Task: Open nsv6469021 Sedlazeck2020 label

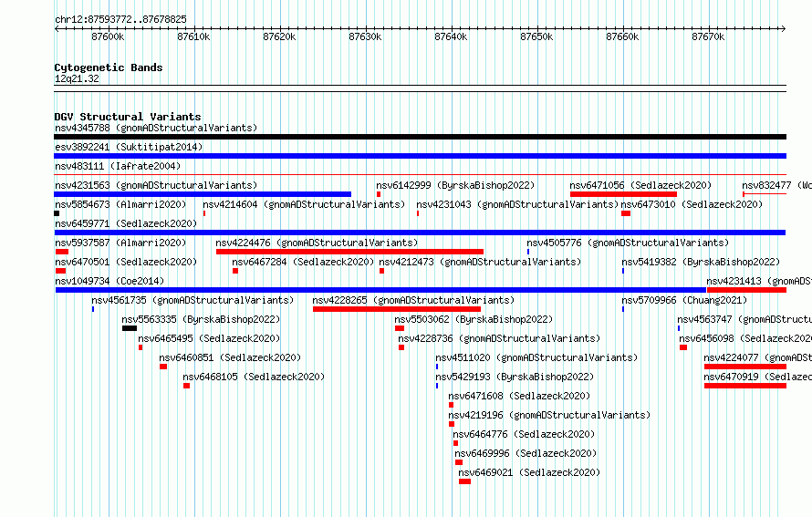Action: [x=529, y=472]
